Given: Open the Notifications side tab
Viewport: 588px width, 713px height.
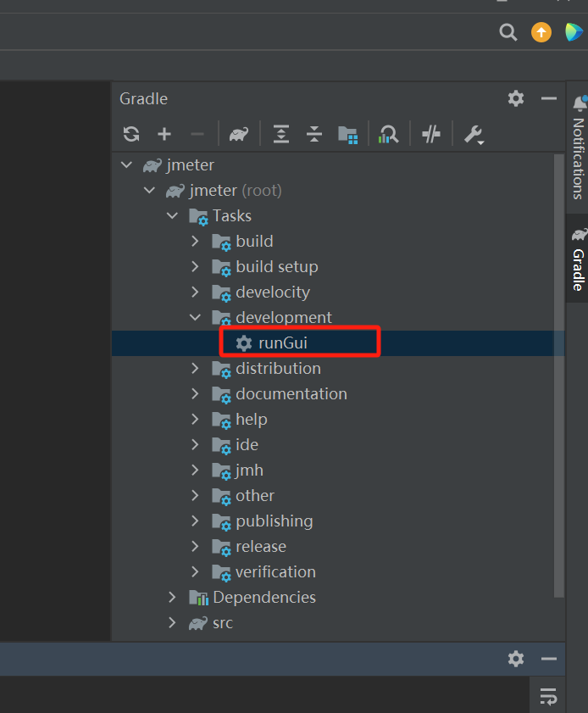Looking at the screenshot, I should 578,148.
